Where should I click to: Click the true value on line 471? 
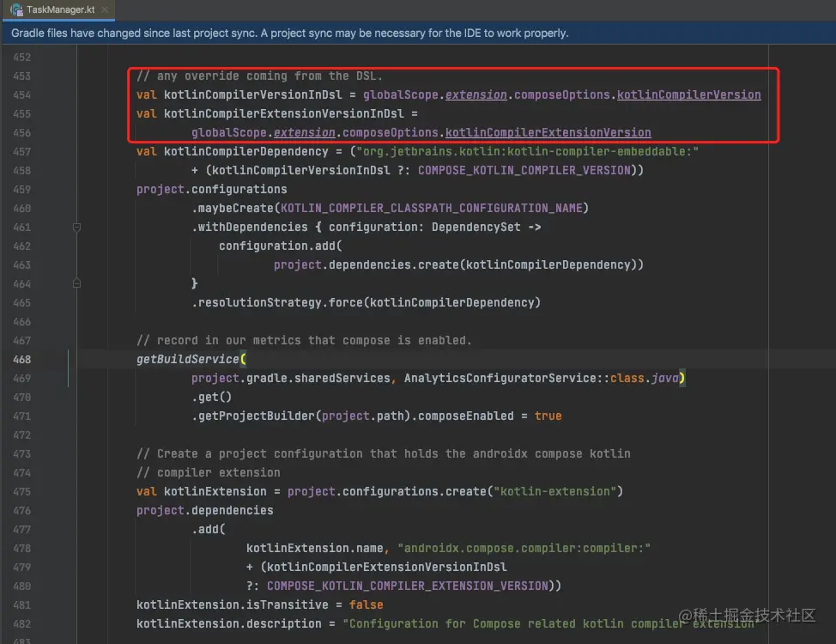(x=548, y=416)
